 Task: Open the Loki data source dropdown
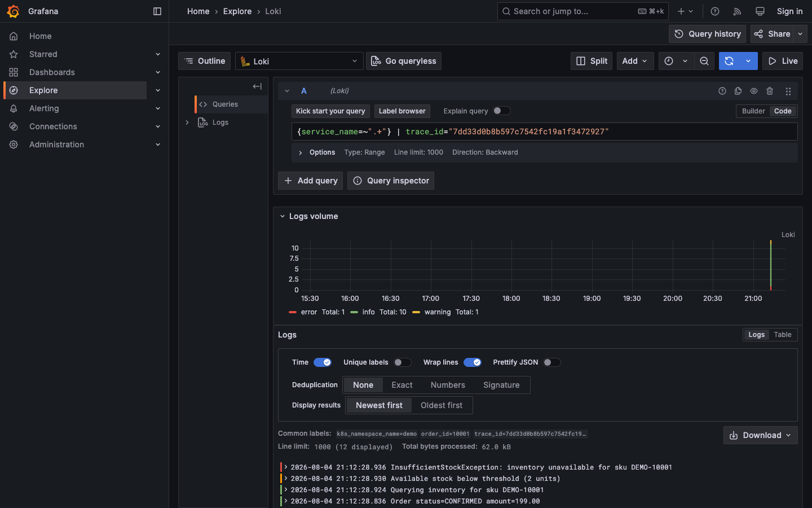299,61
